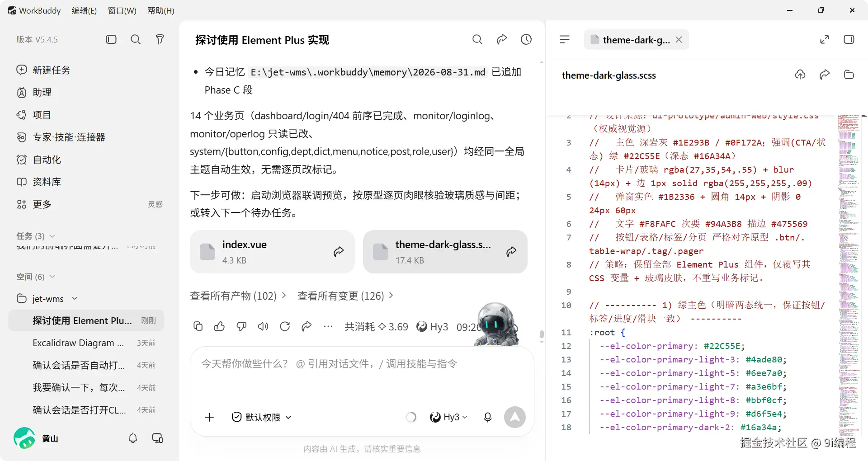
Task: Open 帮助(H) menu
Action: tap(161, 10)
